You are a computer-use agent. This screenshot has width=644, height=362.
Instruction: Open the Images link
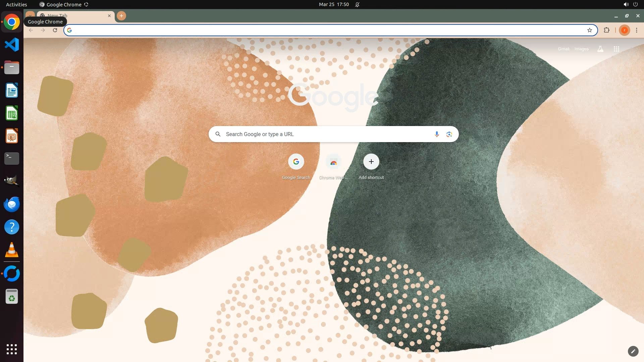(x=581, y=49)
